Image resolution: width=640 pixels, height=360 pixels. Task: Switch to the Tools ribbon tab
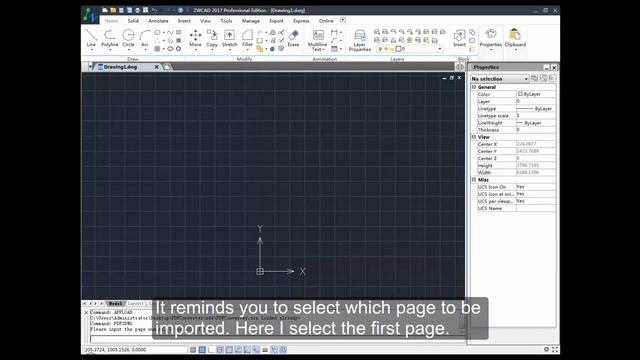coord(226,21)
